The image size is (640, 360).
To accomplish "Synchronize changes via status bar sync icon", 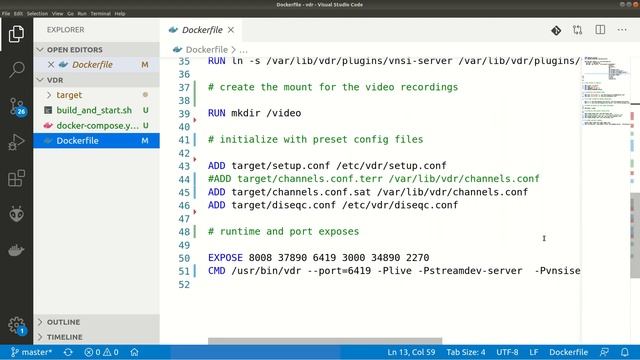I will point(68,352).
